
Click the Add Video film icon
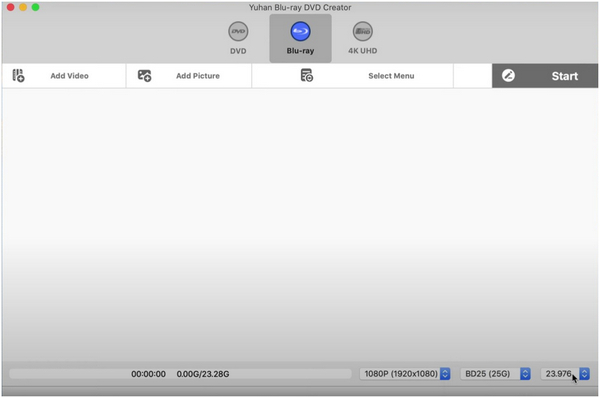18,75
